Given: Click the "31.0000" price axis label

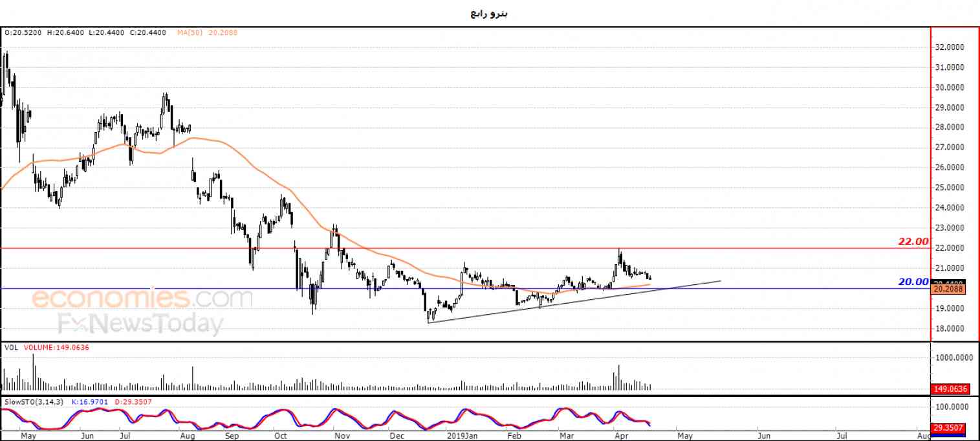Looking at the screenshot, I should 950,67.
